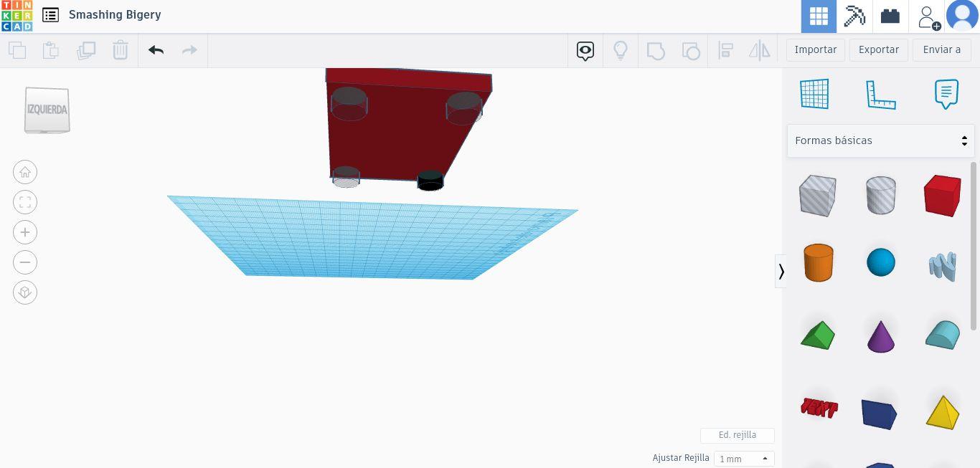
Task: Toggle orthographic perspective cube button
Action: [25, 292]
